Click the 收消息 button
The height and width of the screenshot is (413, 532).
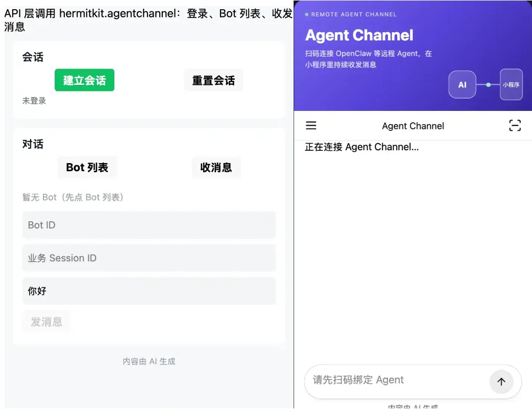pos(216,167)
